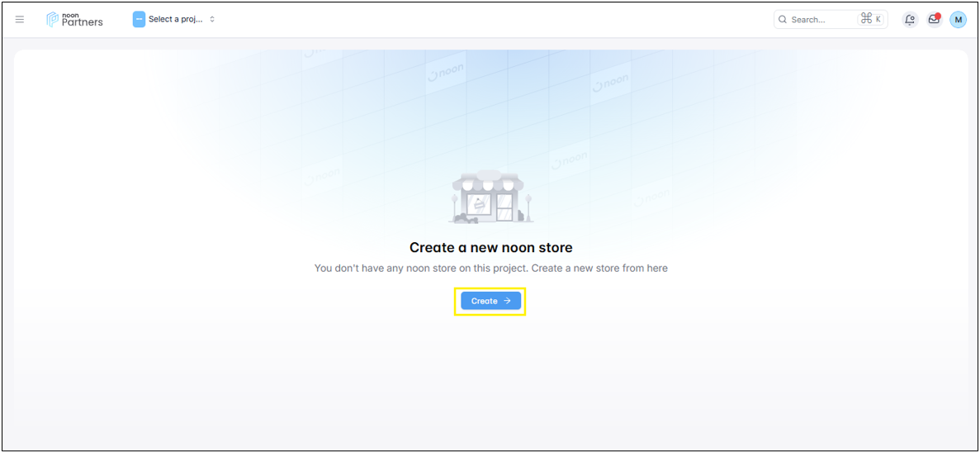This screenshot has width=980, height=452.
Task: Focus the Search input field
Action: 831,19
